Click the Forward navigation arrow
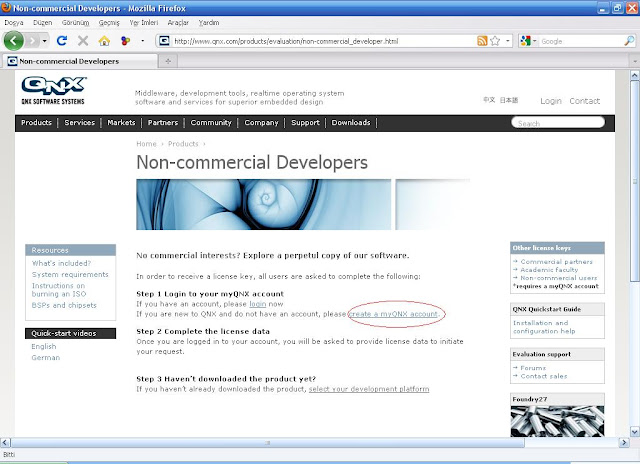The image size is (640, 464). 32,41
